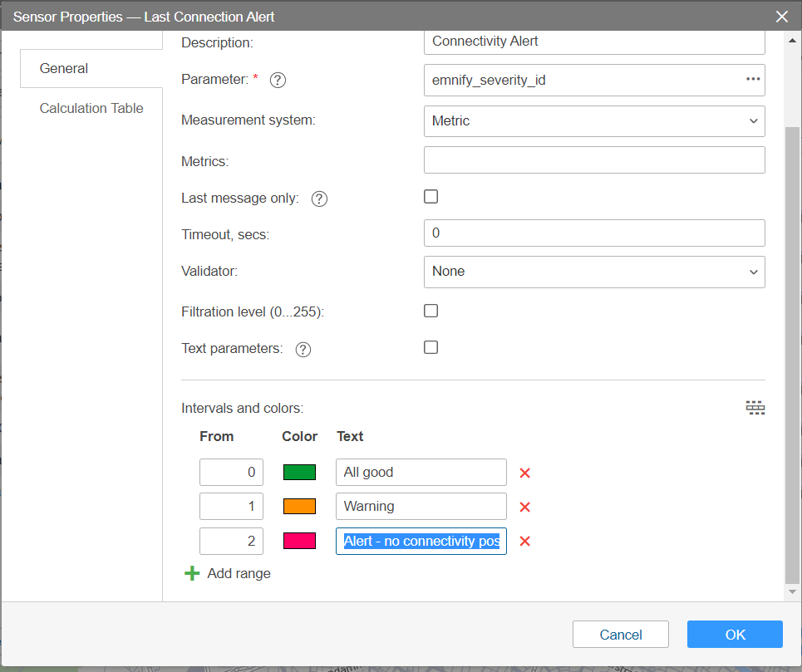This screenshot has height=672, width=802.
Task: Click the help icon next to Parameter
Action: (x=278, y=81)
